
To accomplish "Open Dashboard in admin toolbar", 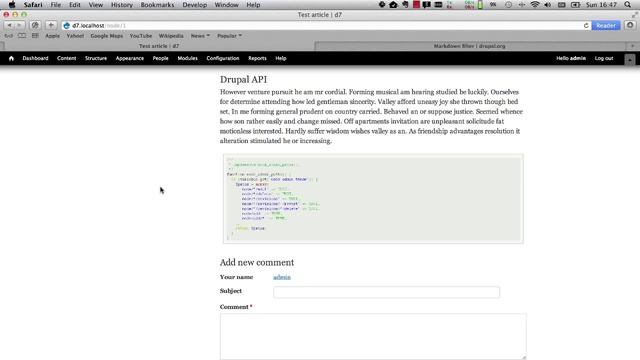I will tap(36, 58).
